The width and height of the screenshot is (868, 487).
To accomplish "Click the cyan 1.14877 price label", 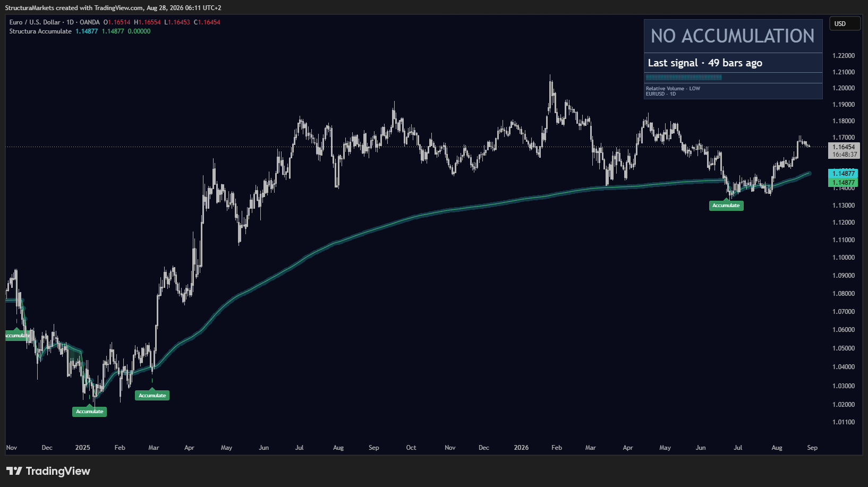I will (843, 174).
